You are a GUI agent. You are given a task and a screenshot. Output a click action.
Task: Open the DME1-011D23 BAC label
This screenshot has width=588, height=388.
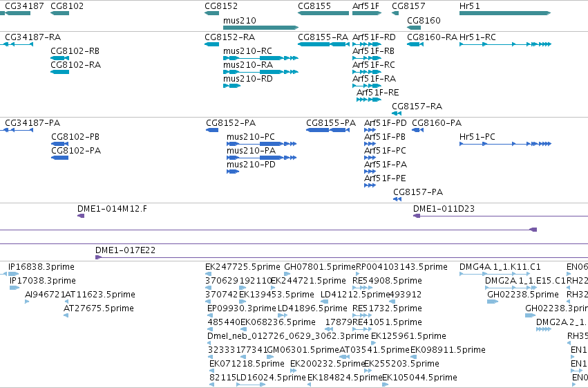[x=444, y=209]
